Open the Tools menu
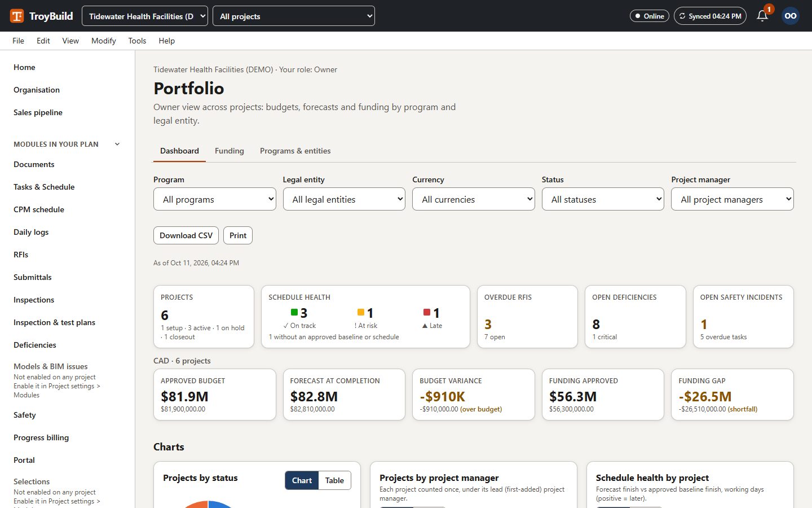Viewport: 812px width, 508px height. point(137,41)
